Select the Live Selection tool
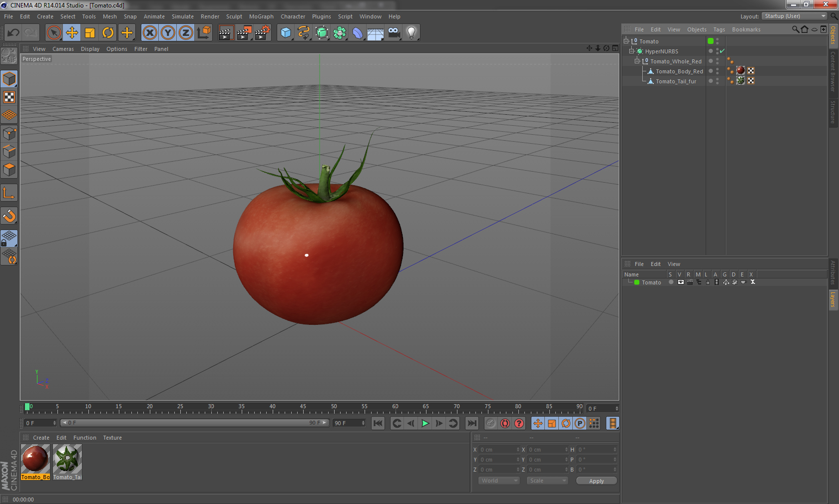Image resolution: width=839 pixels, height=504 pixels. click(x=54, y=33)
